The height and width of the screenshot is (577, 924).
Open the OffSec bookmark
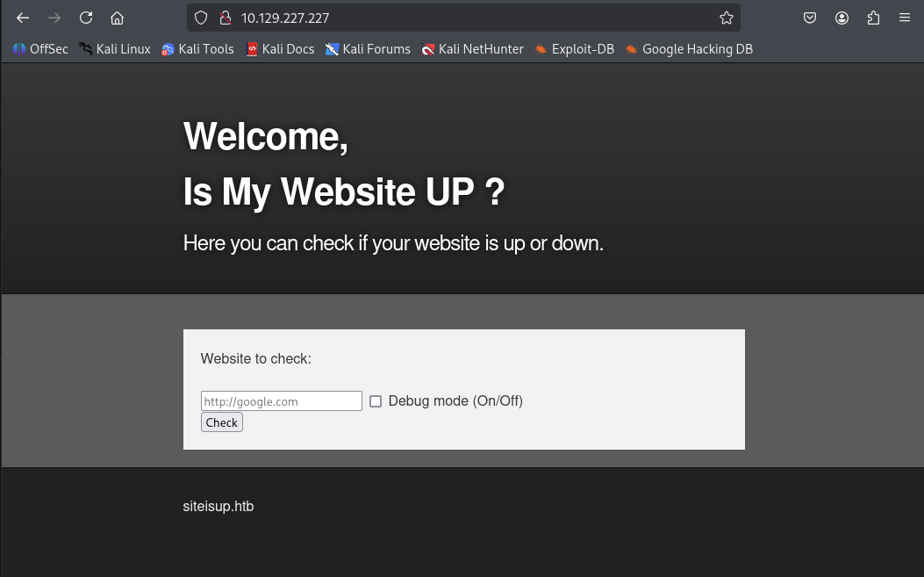pyautogui.click(x=40, y=49)
